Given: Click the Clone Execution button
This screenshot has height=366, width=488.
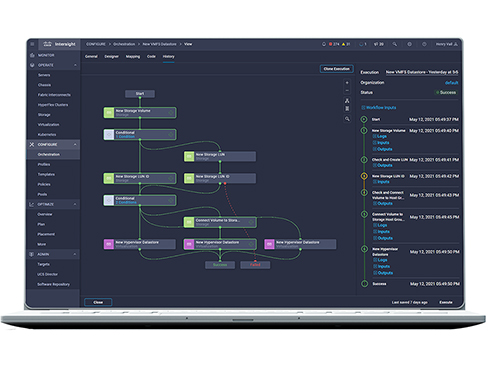Looking at the screenshot, I should (x=337, y=69).
